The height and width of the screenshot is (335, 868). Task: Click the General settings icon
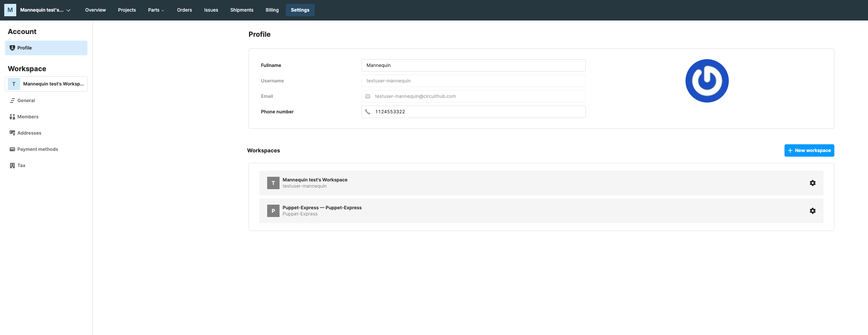pyautogui.click(x=12, y=101)
